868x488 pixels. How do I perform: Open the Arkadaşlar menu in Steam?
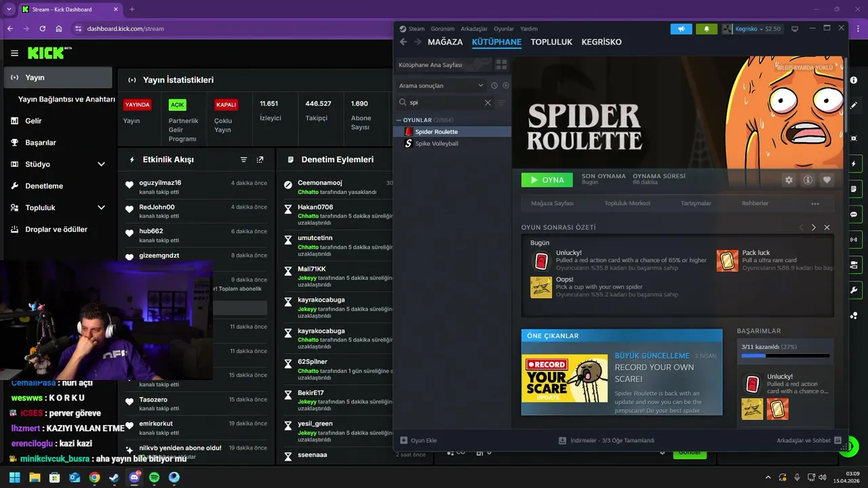(474, 29)
